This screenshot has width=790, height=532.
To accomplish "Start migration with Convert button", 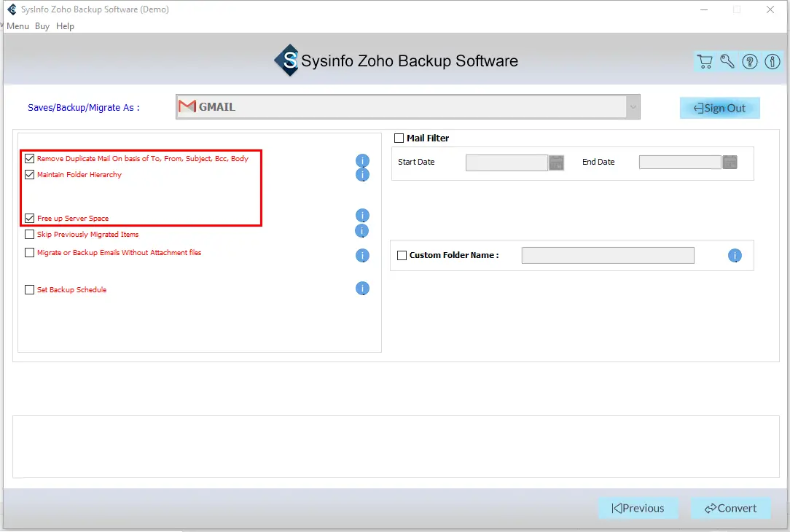I will click(730, 509).
